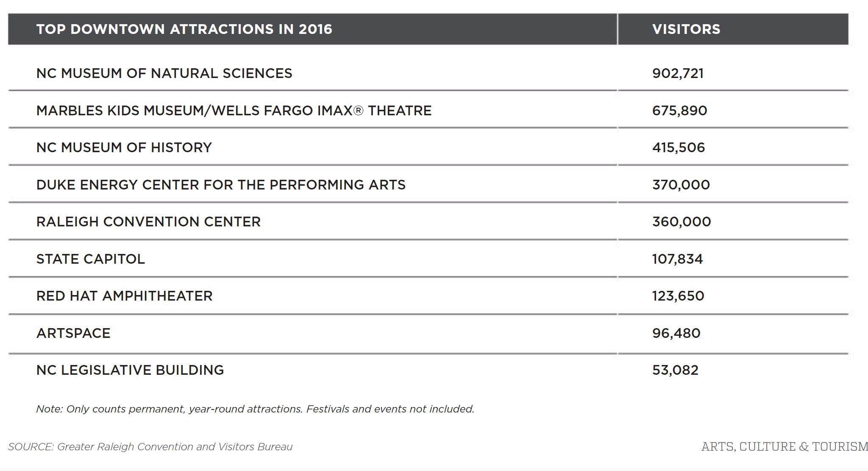Viewport: 868px width, 471px height.
Task: Click the 'Arts, Culture & Tourism' section label
Action: (784, 447)
